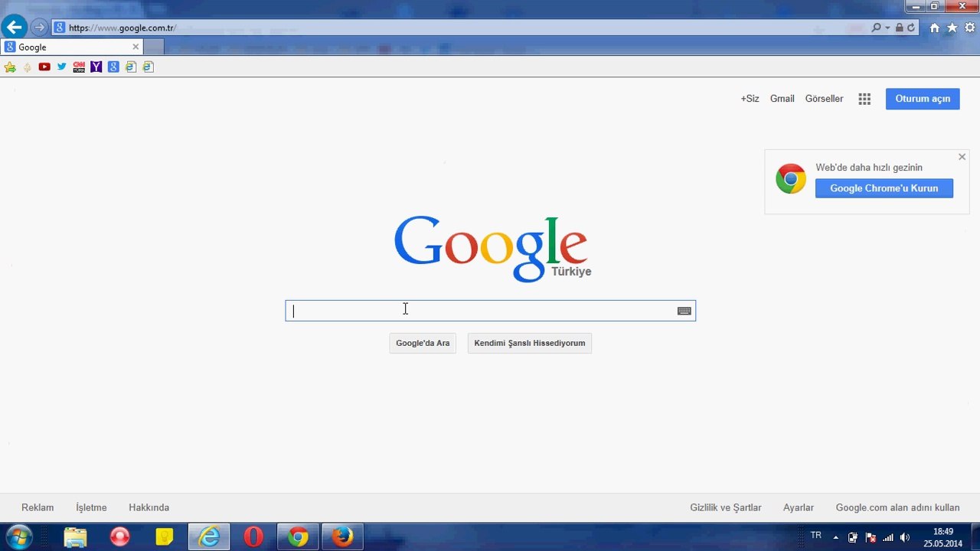The height and width of the screenshot is (551, 980).
Task: Click the Google'da Ara button
Action: 423,343
